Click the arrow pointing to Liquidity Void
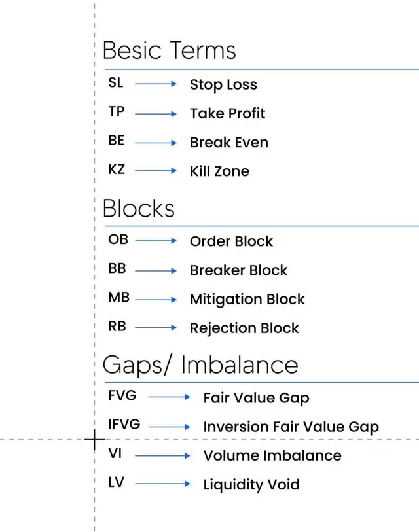 pyautogui.click(x=162, y=484)
